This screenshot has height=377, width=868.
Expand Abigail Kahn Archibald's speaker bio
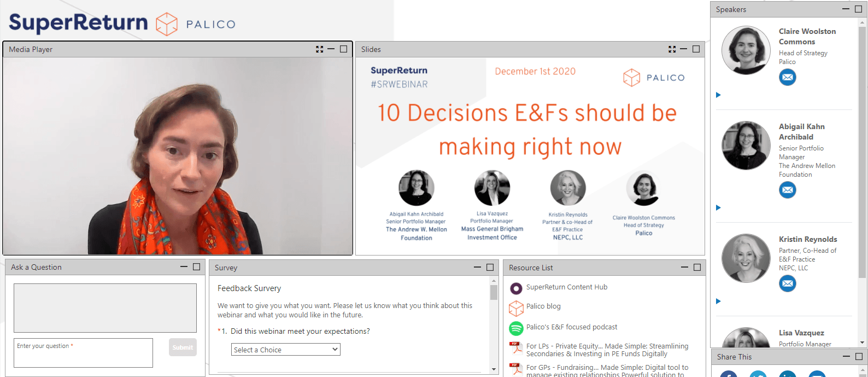pos(719,208)
